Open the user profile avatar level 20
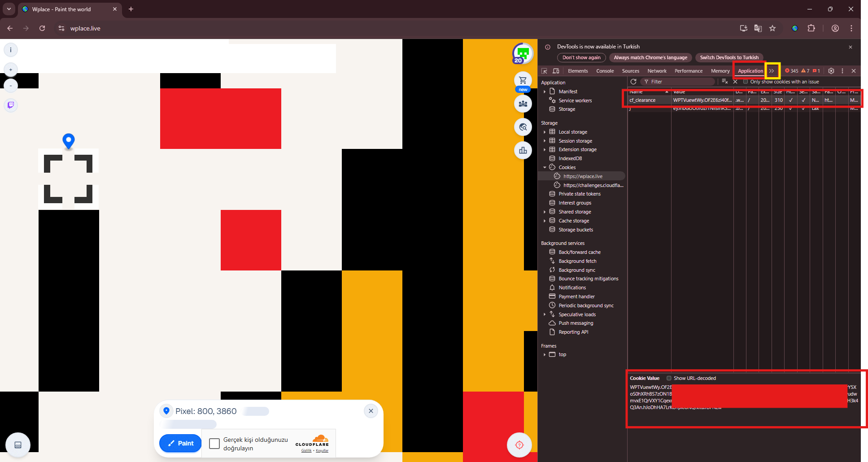Image resolution: width=868 pixels, height=462 pixels. 523,54
